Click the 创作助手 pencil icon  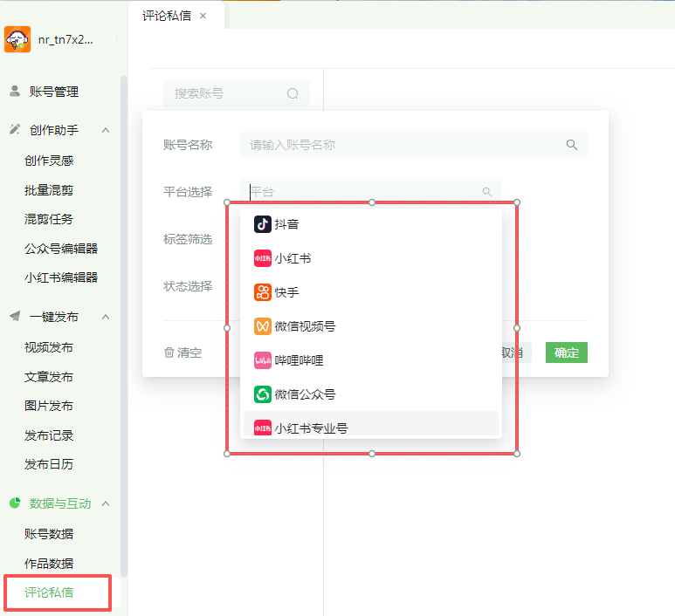[x=15, y=129]
